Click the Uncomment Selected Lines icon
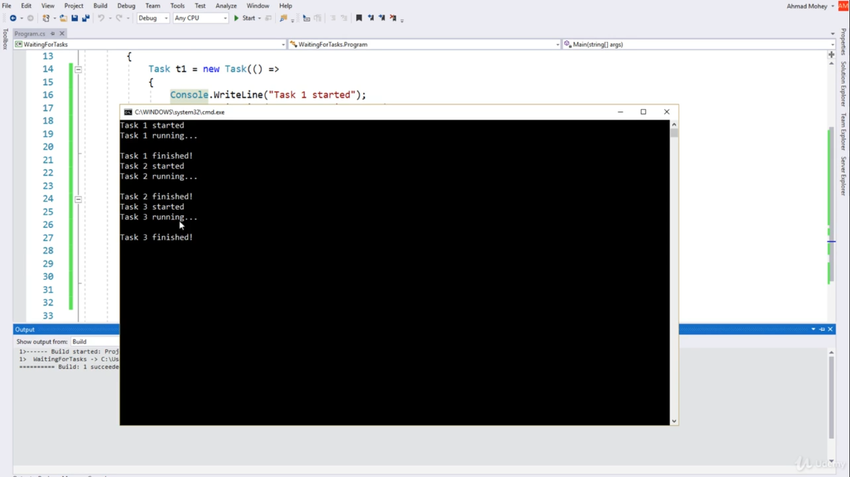Screen dimensions: 850x477 [x=344, y=18]
